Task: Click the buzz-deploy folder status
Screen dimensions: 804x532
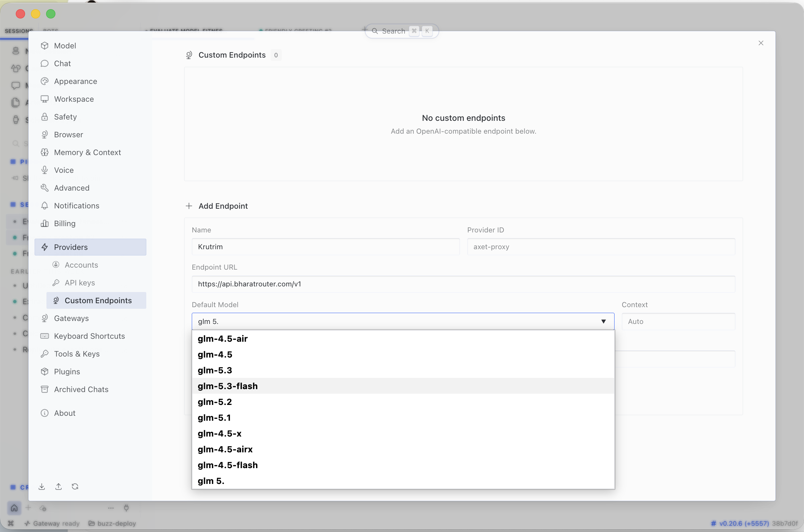Action: point(112,523)
